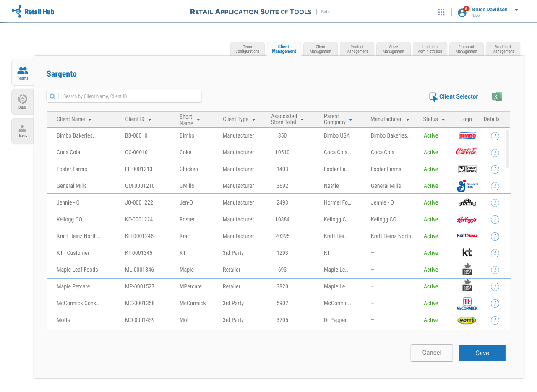Viewport: 537px width, 392px height.
Task: View details info for Kellogg CO
Action: point(495,220)
